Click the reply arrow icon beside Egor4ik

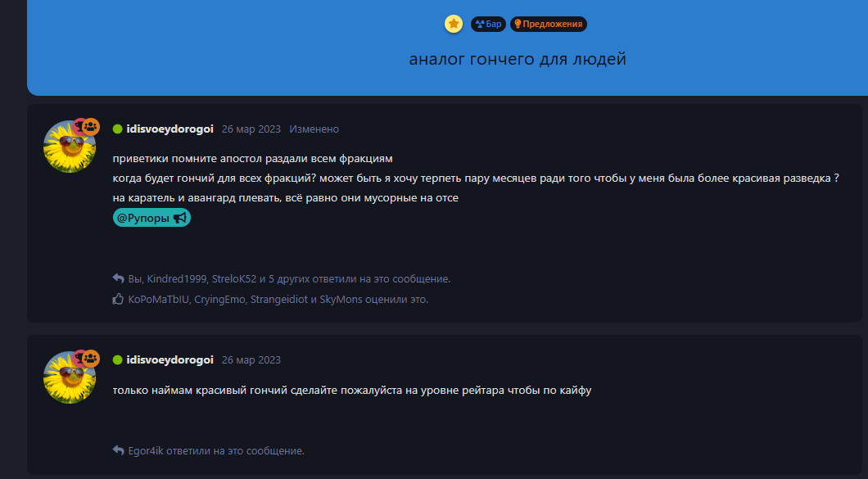(x=118, y=450)
